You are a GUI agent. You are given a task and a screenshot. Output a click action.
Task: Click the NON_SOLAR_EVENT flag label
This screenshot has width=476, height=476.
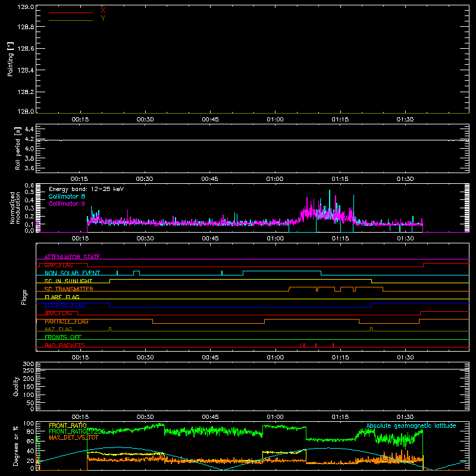(x=72, y=273)
